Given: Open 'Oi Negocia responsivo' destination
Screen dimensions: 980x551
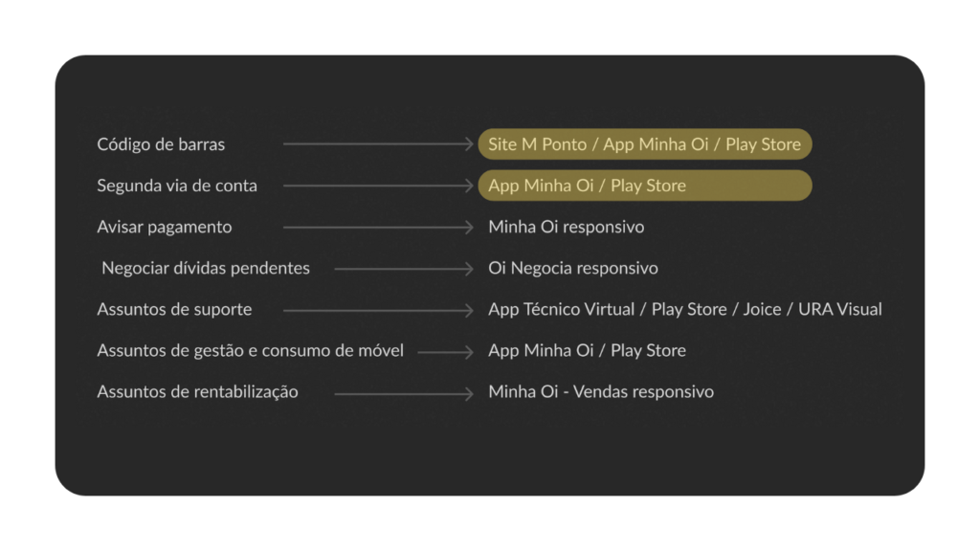Looking at the screenshot, I should (x=572, y=268).
